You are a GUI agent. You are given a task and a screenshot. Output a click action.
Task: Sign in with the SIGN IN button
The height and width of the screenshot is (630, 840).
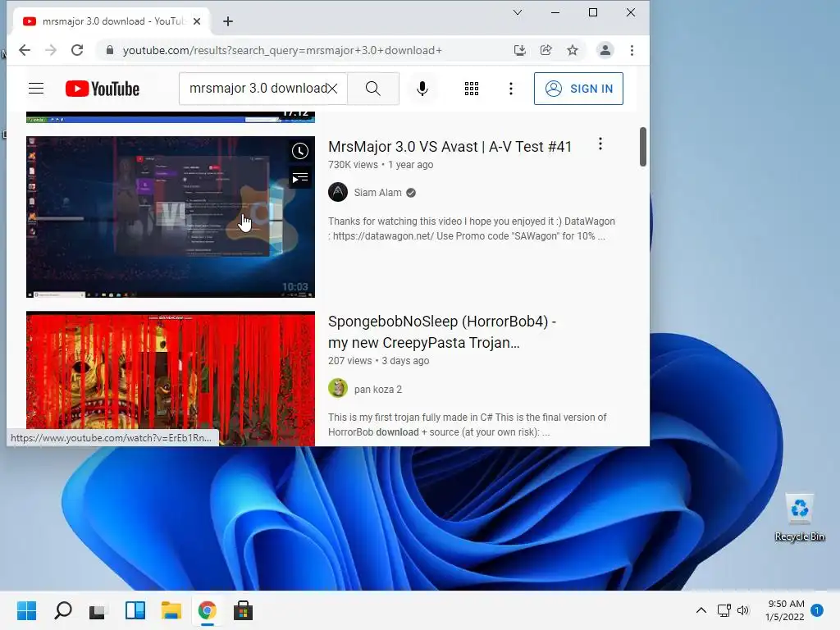coord(578,89)
